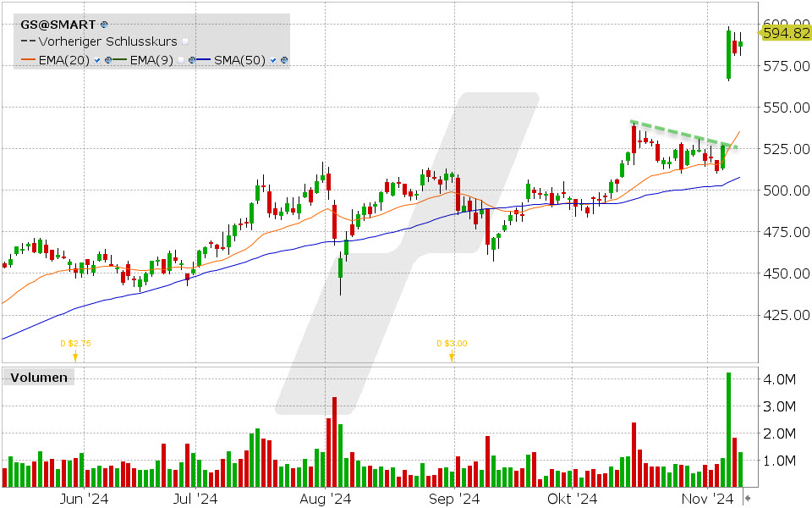
Task: Click the EMA(20) legend label
Action: point(64,60)
